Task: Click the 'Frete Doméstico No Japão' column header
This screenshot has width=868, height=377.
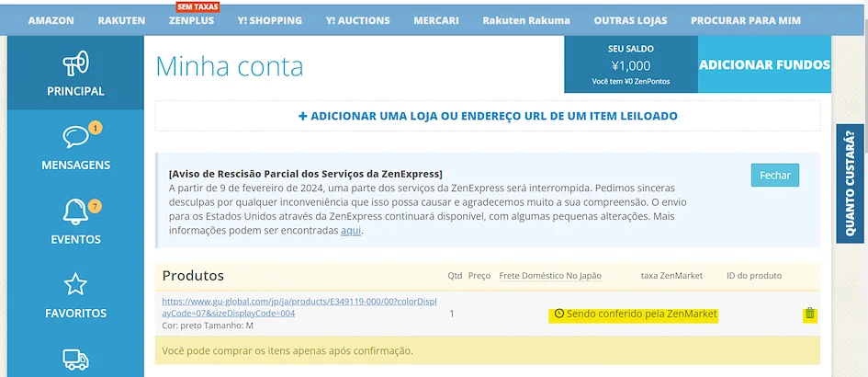Action: [550, 276]
